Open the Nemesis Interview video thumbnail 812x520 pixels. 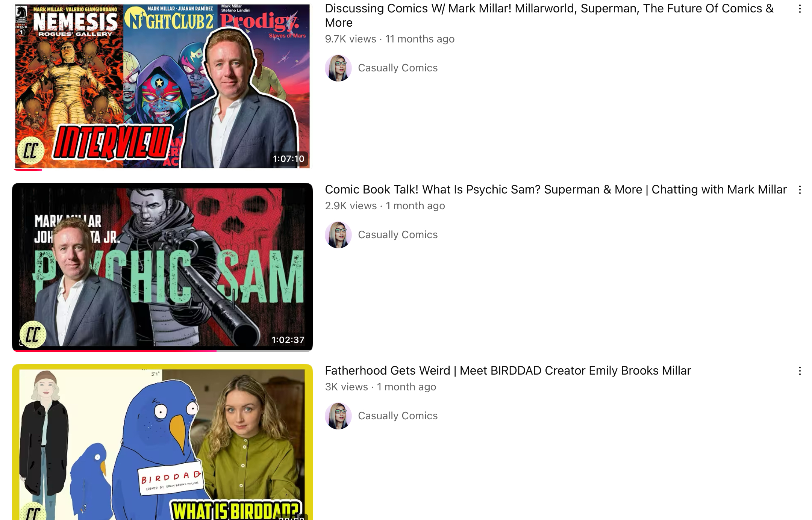[x=162, y=85]
